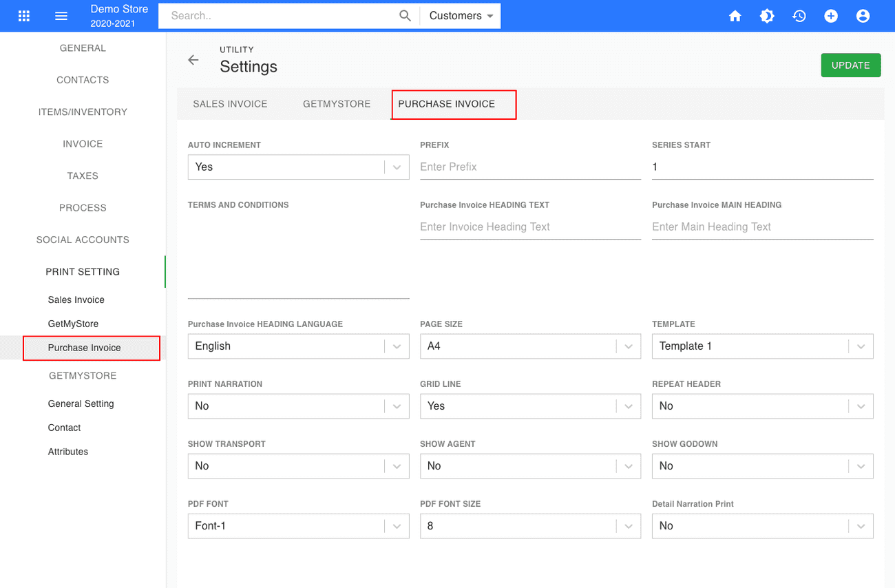Open activity history via the clock icon

click(x=799, y=15)
